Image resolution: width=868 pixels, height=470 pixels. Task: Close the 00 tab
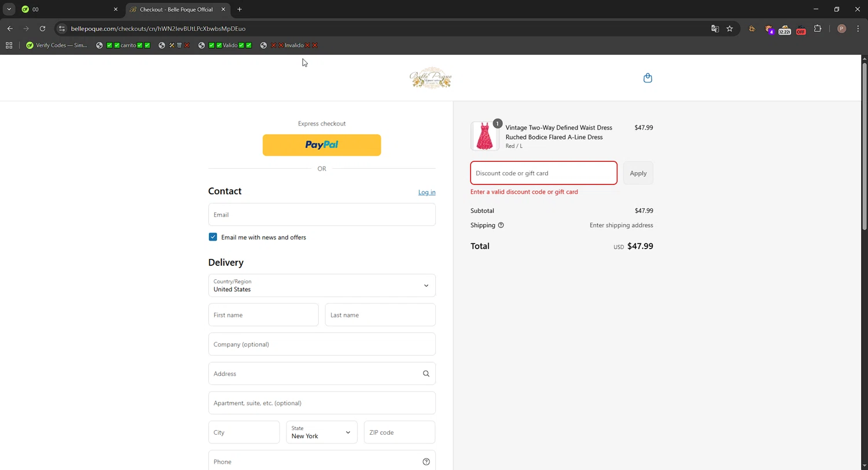point(116,9)
